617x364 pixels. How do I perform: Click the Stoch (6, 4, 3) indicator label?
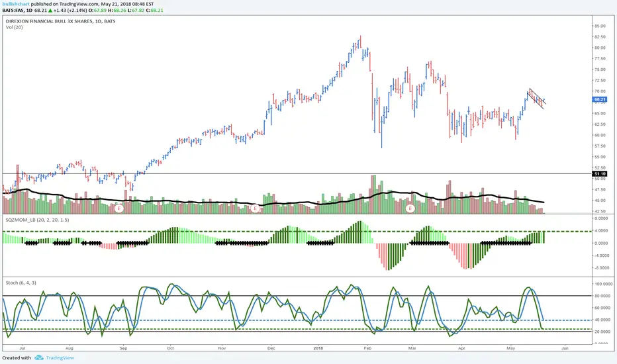21,283
